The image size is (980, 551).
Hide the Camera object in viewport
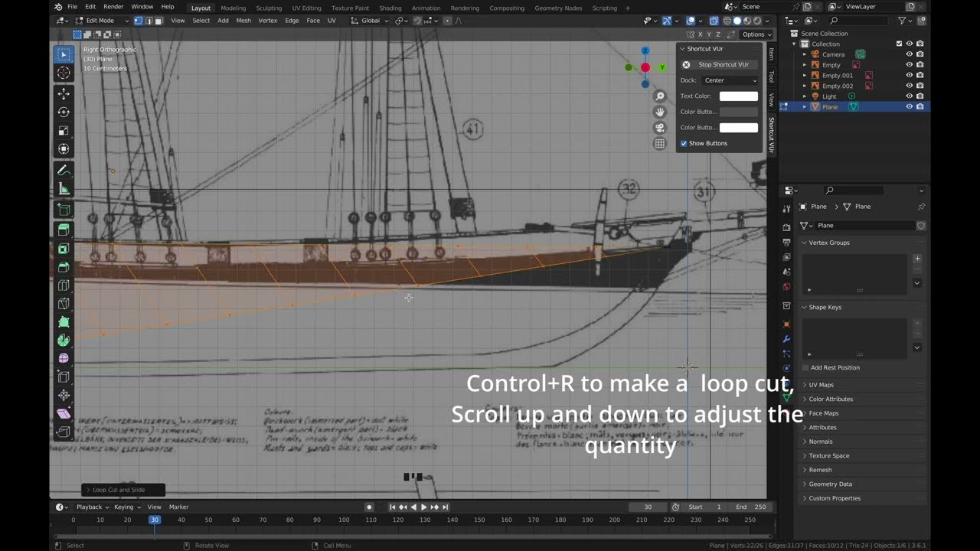pos(910,54)
